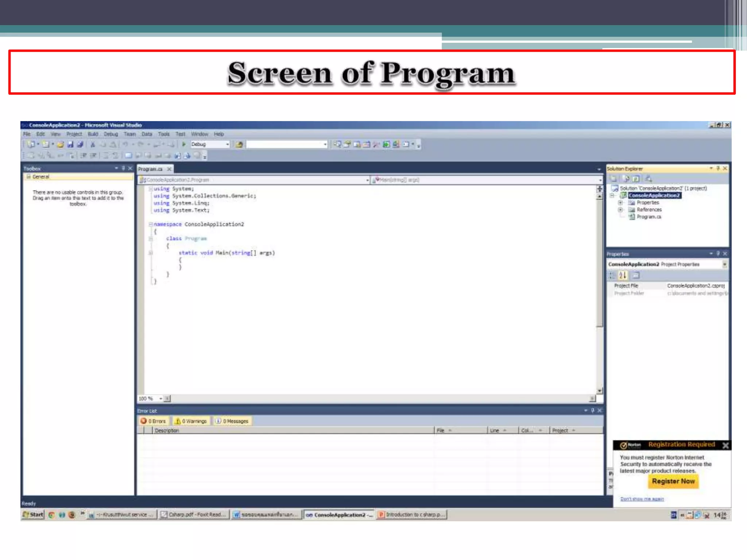Click the Save file toolbar icon
The width and height of the screenshot is (747, 560).
[x=70, y=144]
